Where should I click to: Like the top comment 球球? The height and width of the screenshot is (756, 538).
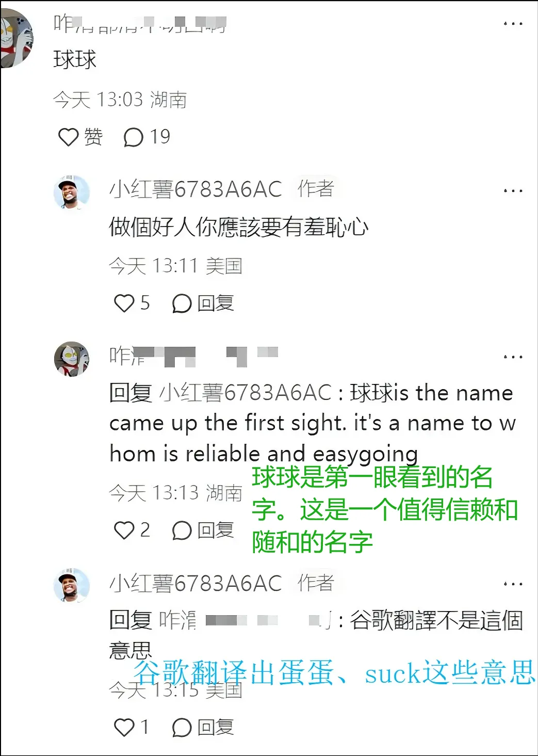(80, 137)
